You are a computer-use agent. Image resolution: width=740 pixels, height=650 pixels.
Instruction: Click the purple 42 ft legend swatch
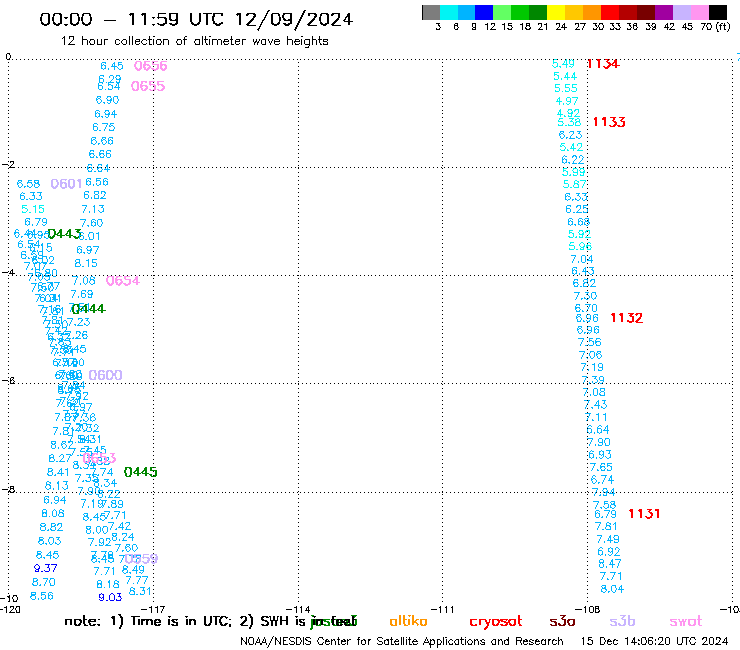point(664,12)
